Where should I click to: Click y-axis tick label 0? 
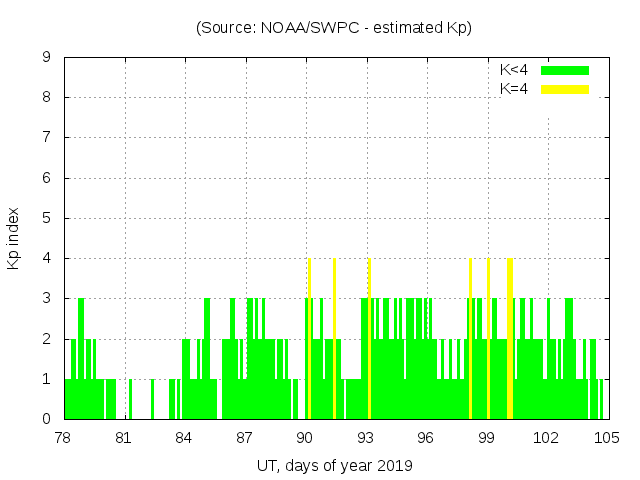point(47,419)
